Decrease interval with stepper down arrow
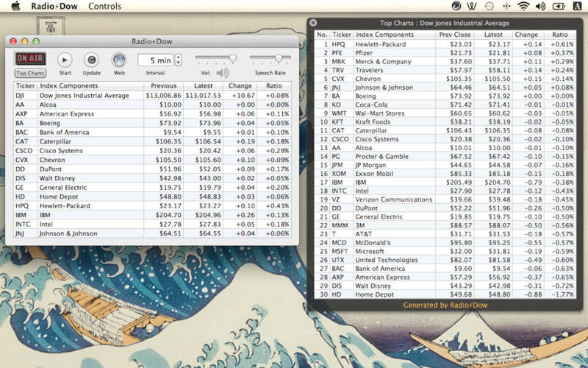This screenshot has width=588, height=368. tap(179, 63)
